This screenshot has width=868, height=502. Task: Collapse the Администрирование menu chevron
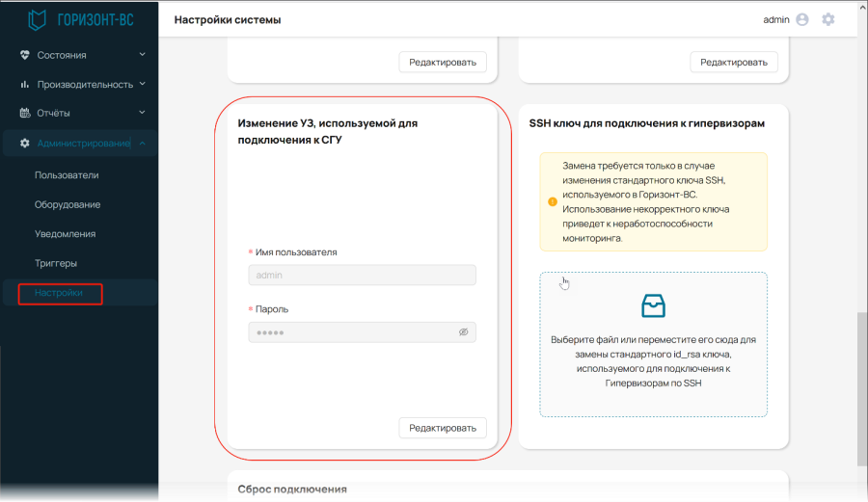coord(143,144)
